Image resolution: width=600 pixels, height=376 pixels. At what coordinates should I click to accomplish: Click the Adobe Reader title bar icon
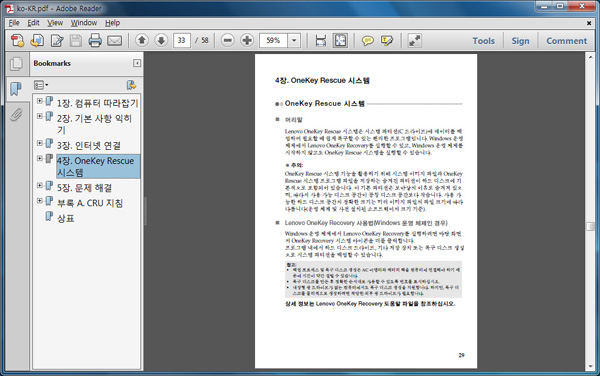click(9, 8)
